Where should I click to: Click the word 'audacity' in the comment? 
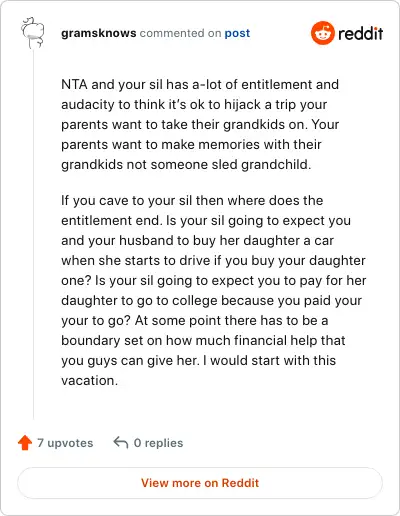tap(88, 105)
